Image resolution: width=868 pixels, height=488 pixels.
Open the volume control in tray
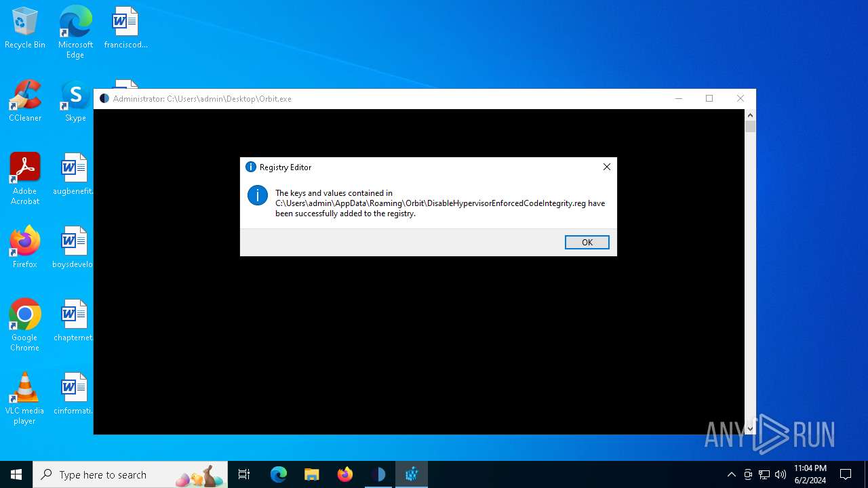[781, 474]
